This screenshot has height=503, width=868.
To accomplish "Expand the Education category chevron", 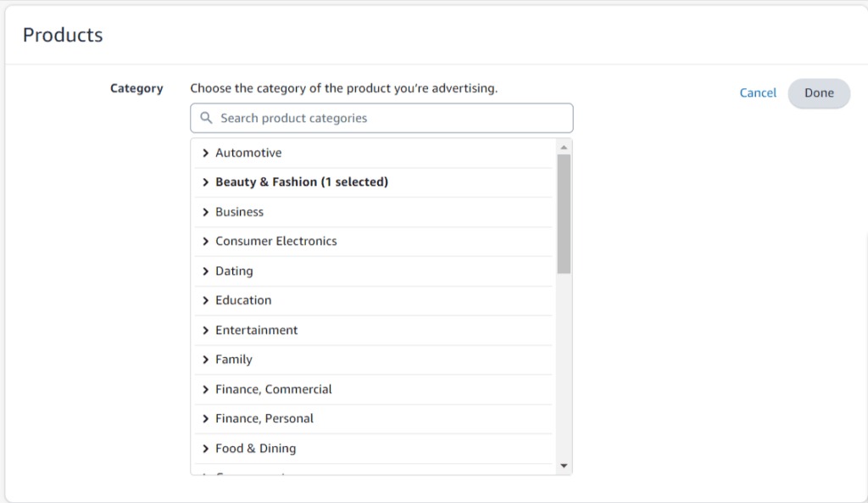I will coord(206,300).
